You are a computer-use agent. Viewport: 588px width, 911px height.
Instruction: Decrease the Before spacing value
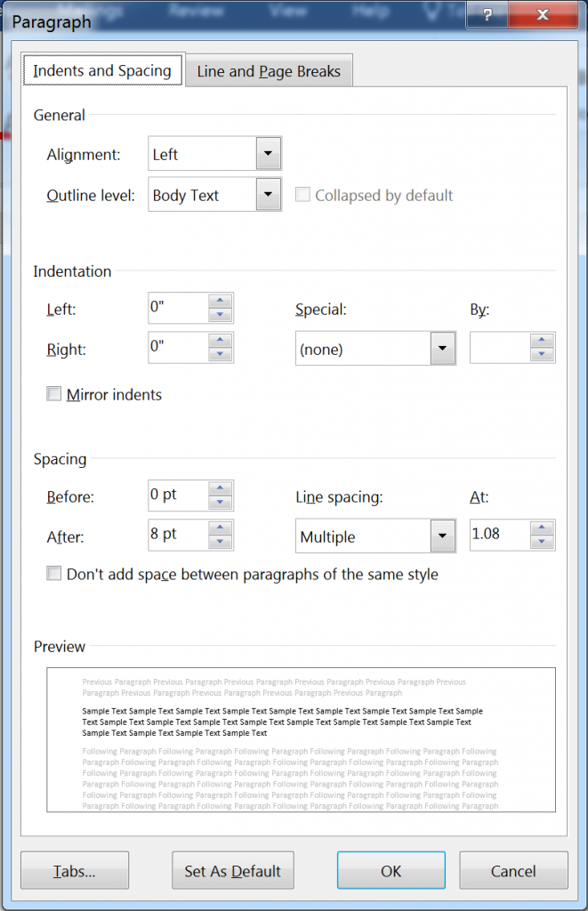click(x=221, y=502)
